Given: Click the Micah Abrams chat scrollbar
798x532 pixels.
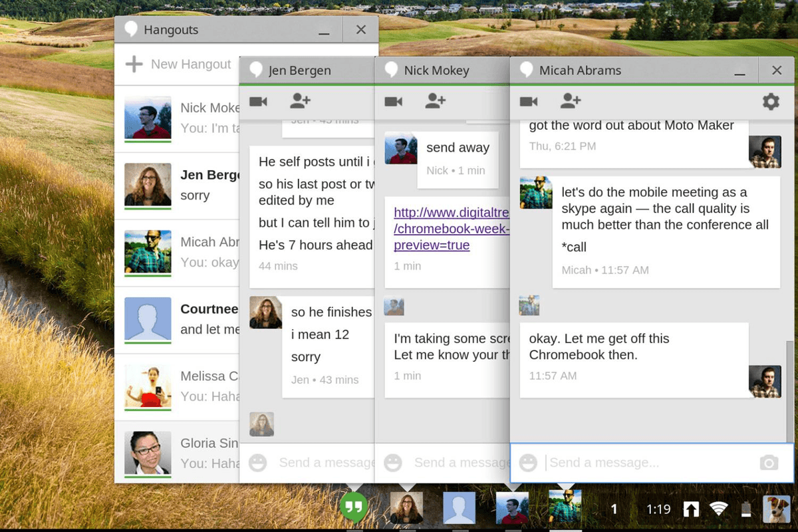Looking at the screenshot, I should click(789, 391).
